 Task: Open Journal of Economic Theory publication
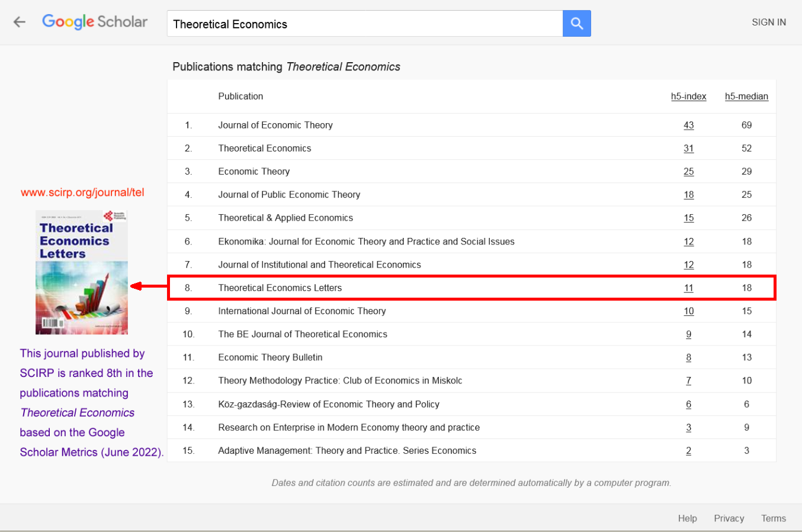(x=275, y=125)
